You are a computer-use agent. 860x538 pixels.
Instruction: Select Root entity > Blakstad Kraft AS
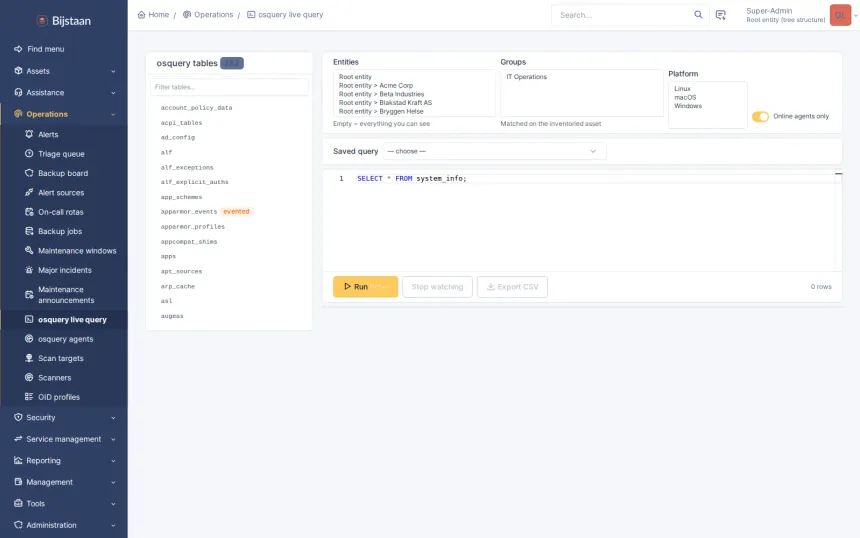(385, 103)
